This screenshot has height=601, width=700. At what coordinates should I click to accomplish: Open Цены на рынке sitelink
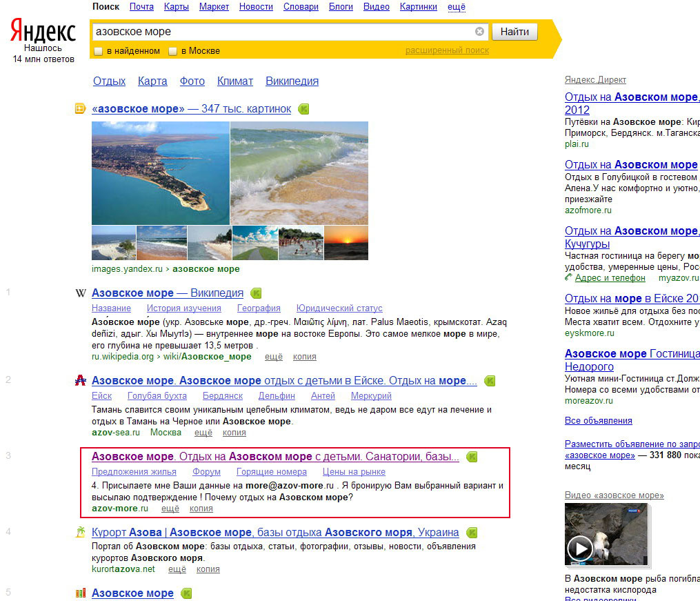point(354,471)
